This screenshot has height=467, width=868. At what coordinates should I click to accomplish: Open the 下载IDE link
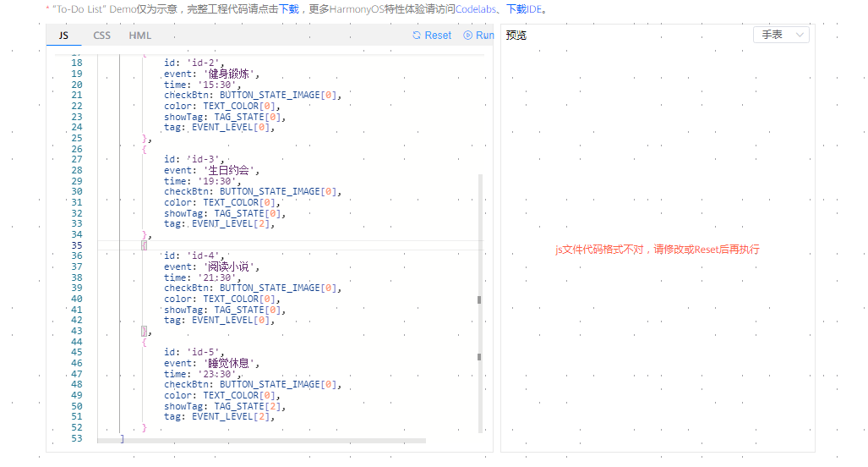pyautogui.click(x=524, y=9)
